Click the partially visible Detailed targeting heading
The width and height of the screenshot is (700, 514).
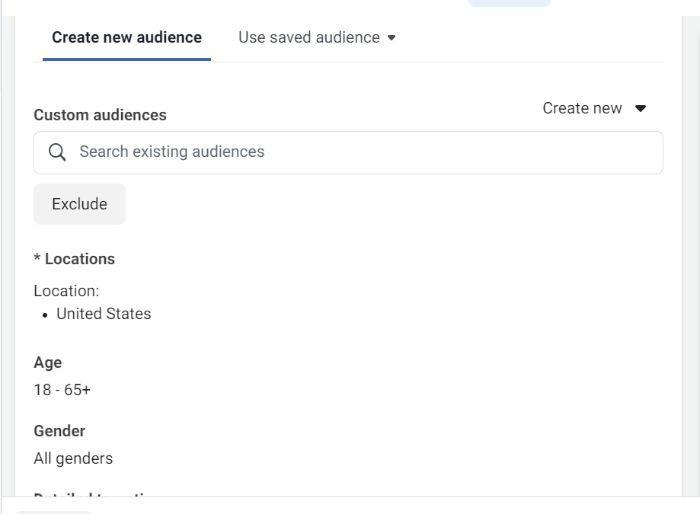(x=97, y=496)
